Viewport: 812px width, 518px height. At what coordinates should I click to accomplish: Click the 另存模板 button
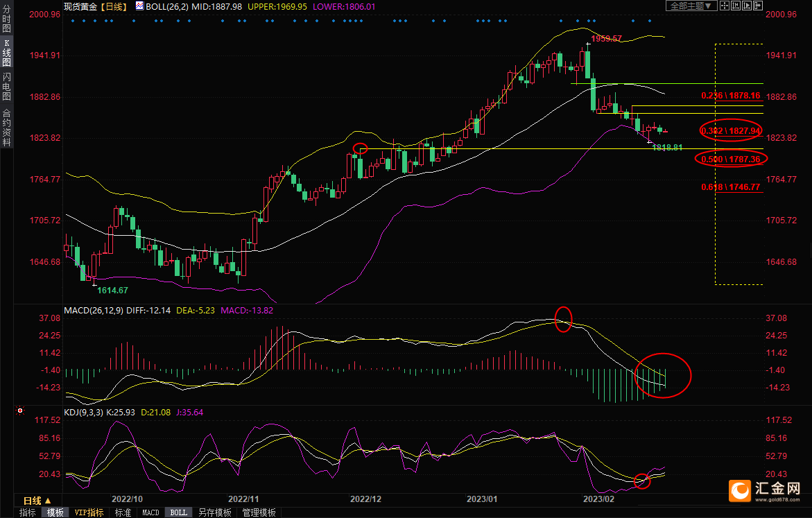pos(214,512)
